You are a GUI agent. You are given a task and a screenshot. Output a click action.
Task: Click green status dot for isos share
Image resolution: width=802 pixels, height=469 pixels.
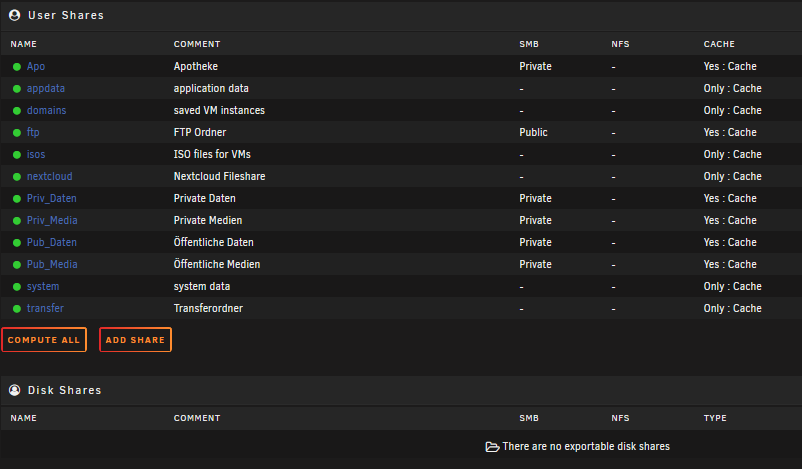[x=17, y=154]
